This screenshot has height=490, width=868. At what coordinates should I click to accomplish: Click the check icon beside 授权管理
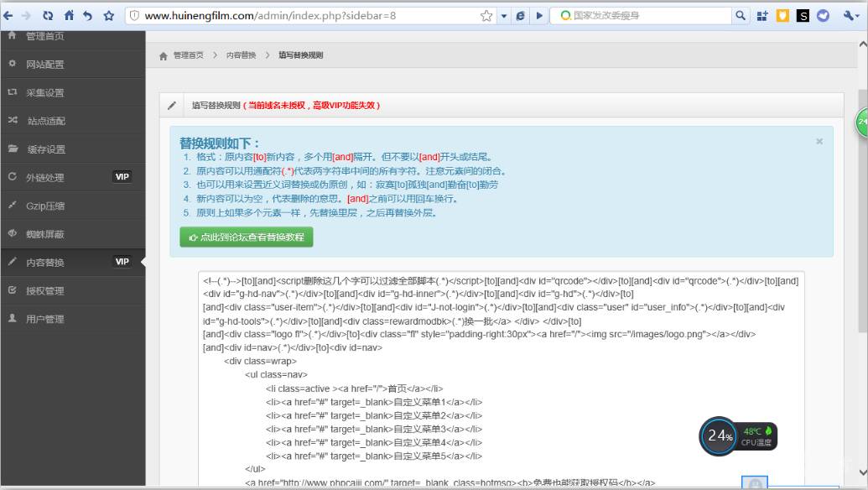click(x=13, y=289)
